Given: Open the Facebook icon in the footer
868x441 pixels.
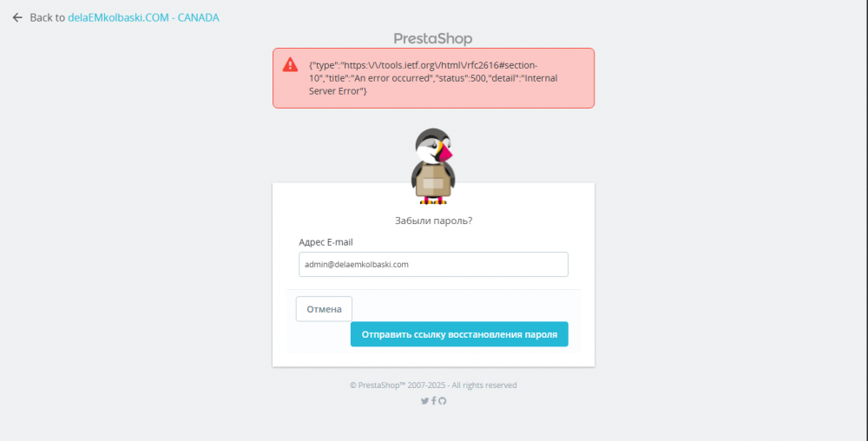Looking at the screenshot, I should click(433, 400).
